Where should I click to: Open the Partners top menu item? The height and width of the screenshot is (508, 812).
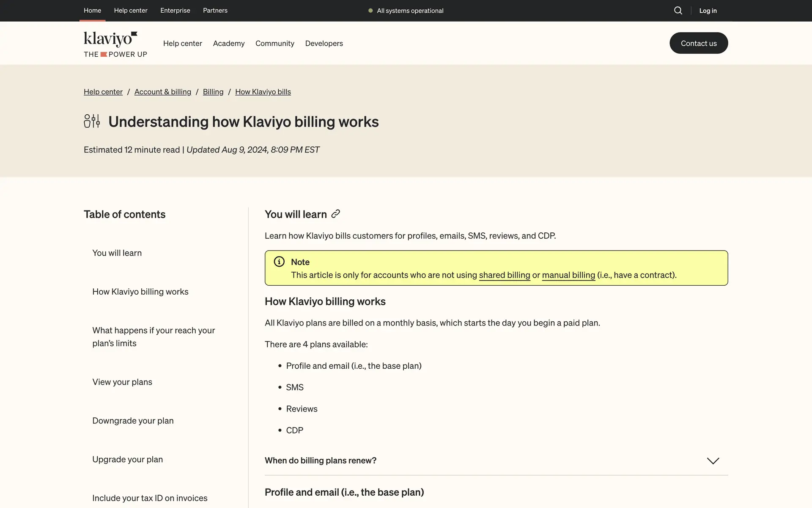[x=215, y=10]
